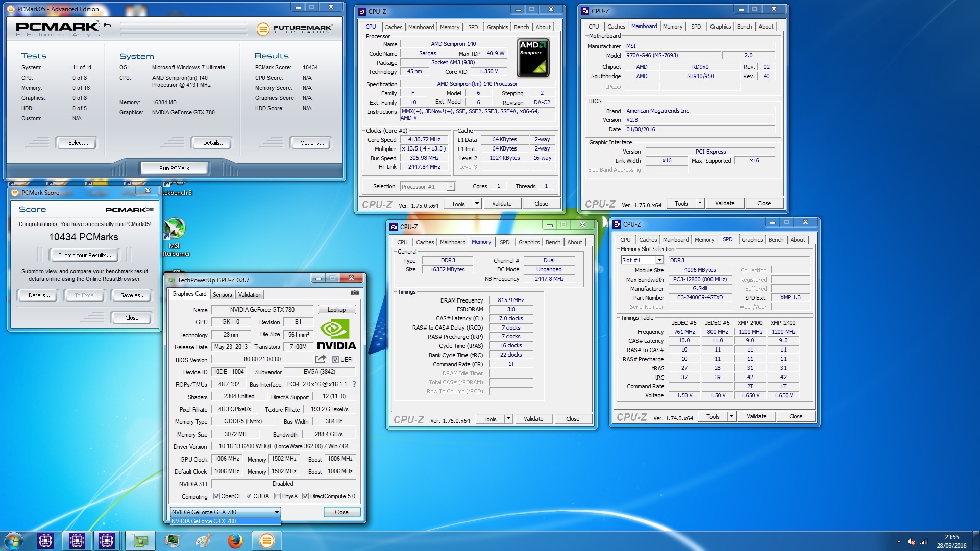Toggle the DirectCompute 5.0 checkbox

click(305, 496)
